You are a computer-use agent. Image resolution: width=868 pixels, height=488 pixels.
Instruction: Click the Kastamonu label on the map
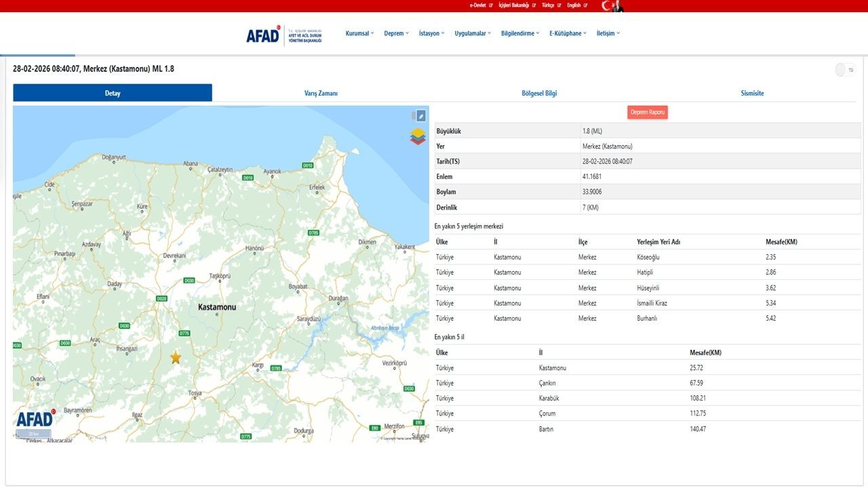point(218,306)
